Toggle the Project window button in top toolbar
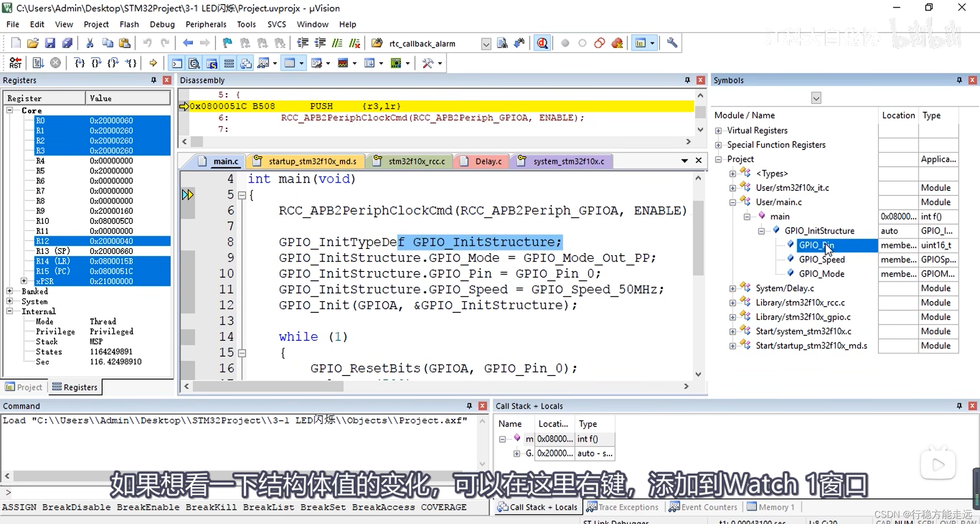980x524 pixels. coord(641,43)
